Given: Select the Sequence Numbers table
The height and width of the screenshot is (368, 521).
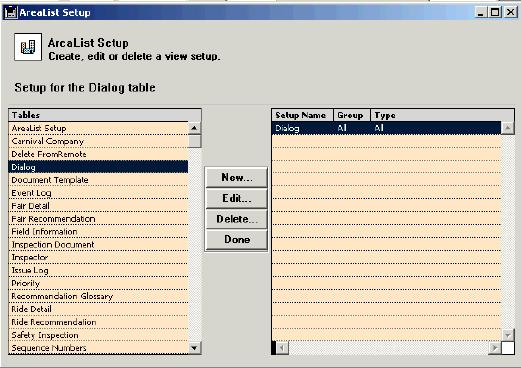Looking at the screenshot, I should 98,348.
